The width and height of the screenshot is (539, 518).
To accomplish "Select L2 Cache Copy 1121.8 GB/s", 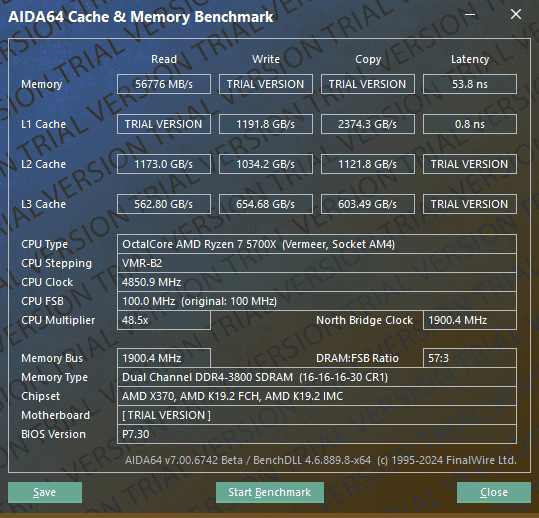I will 368,164.
